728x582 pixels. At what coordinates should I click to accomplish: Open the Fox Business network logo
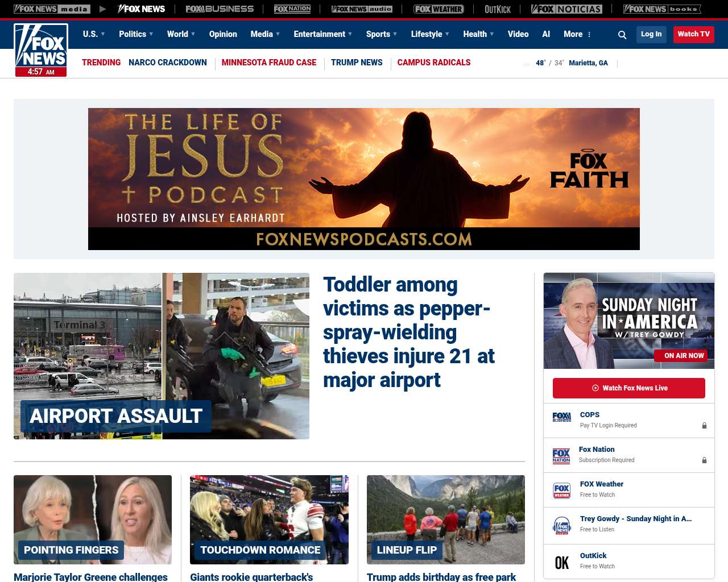[x=220, y=9]
